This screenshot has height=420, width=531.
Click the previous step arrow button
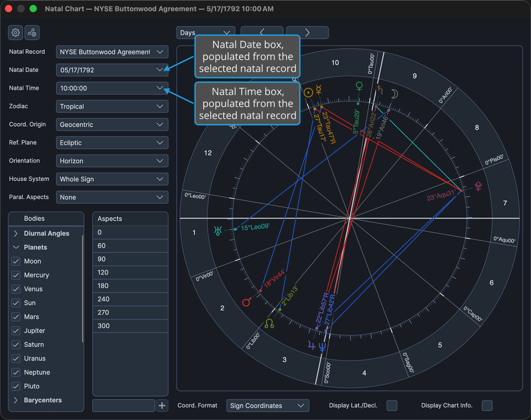(262, 33)
